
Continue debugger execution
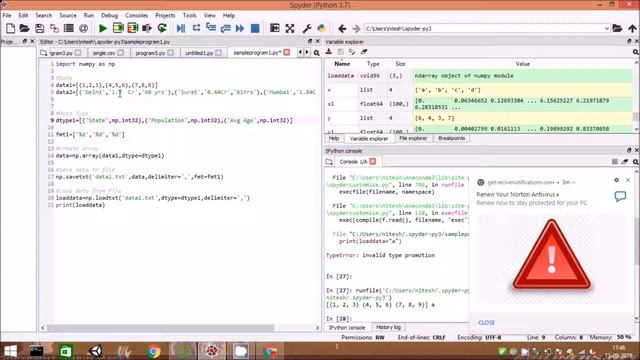[240, 28]
